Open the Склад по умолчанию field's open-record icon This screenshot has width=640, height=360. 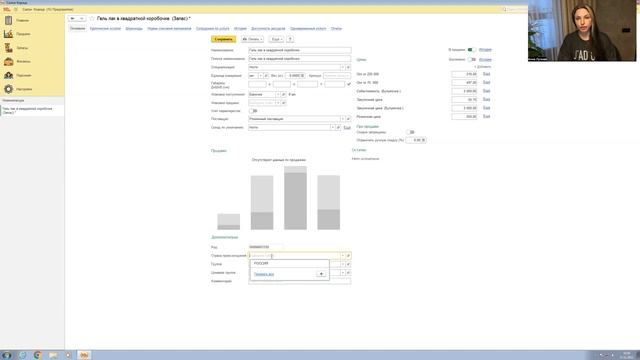point(338,127)
